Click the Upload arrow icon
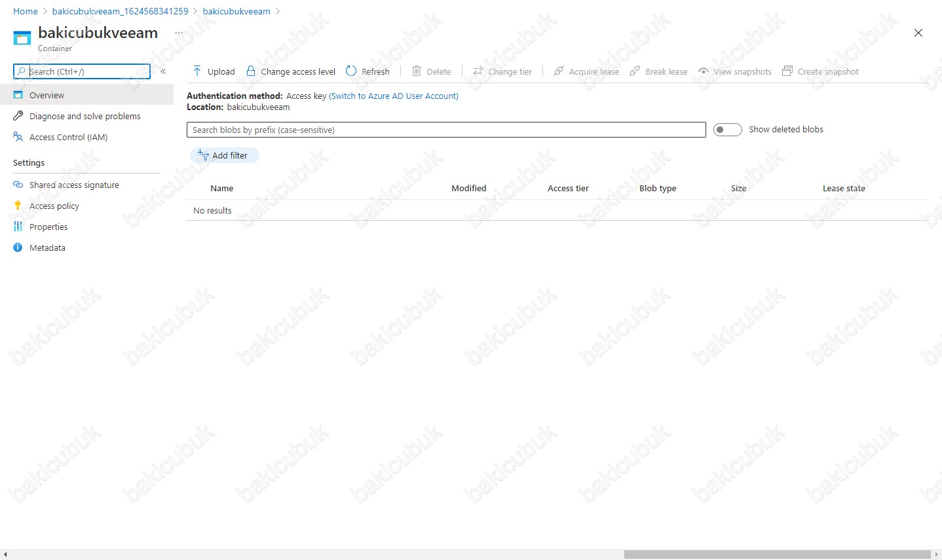942x560 pixels. pos(197,71)
